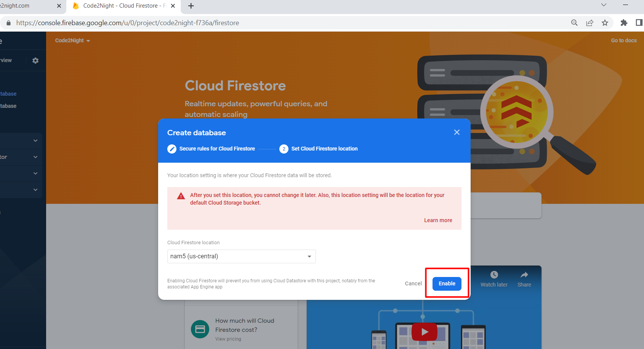Bookmark this page with star icon
This screenshot has width=644, height=349.
605,23
